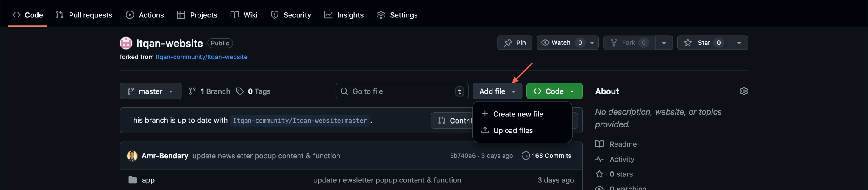Star the Itqan-website repository
The image size is (868, 190).
704,43
